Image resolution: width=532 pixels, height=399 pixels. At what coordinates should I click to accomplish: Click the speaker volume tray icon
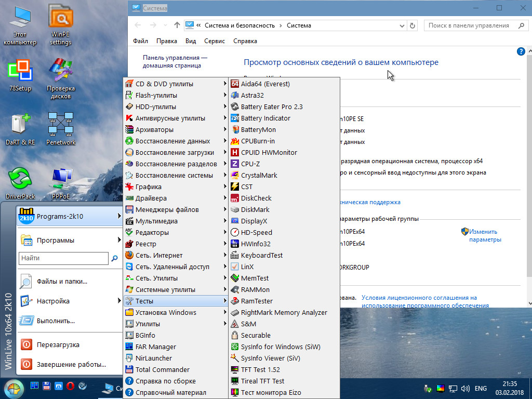tap(465, 388)
